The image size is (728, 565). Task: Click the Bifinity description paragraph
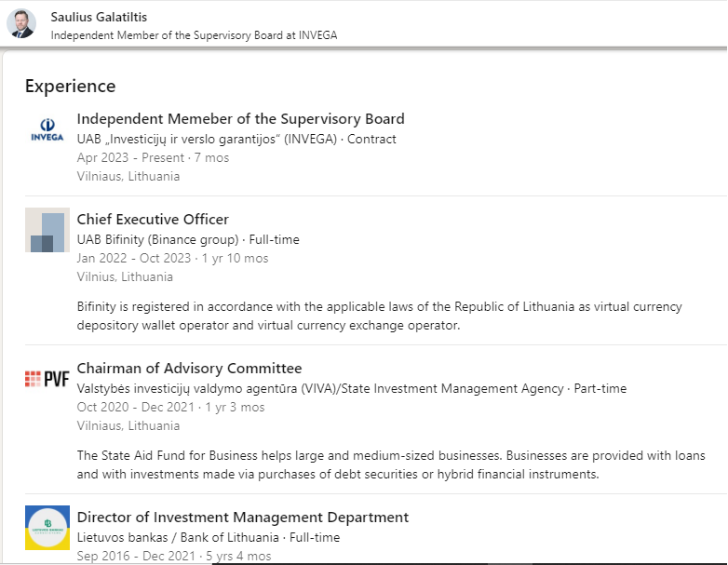(x=379, y=316)
